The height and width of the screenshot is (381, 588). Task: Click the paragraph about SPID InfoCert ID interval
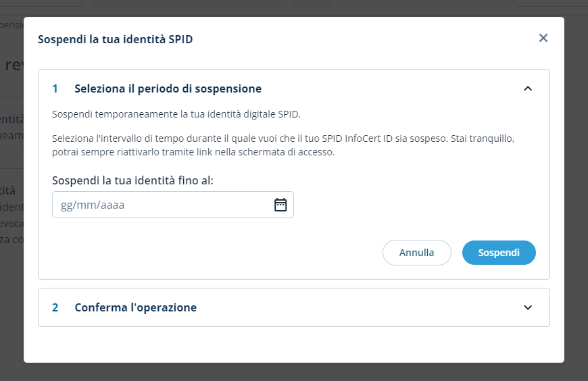[x=284, y=145]
